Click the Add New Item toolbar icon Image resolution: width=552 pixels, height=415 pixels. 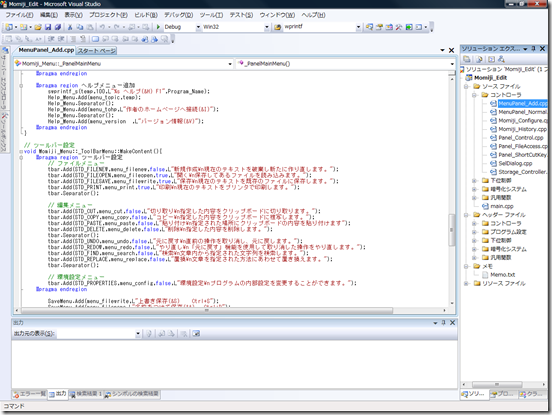pyautogui.click(x=24, y=27)
